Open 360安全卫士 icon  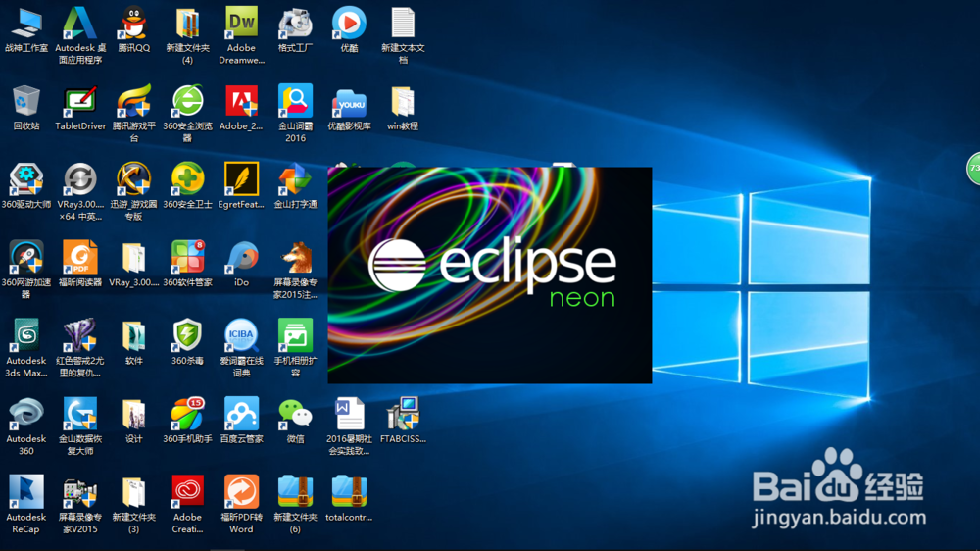[x=187, y=179]
